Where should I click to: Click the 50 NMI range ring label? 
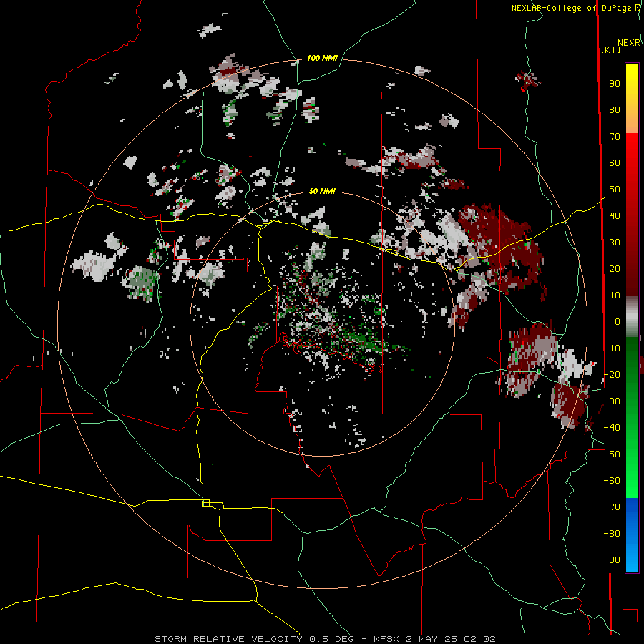point(321,191)
